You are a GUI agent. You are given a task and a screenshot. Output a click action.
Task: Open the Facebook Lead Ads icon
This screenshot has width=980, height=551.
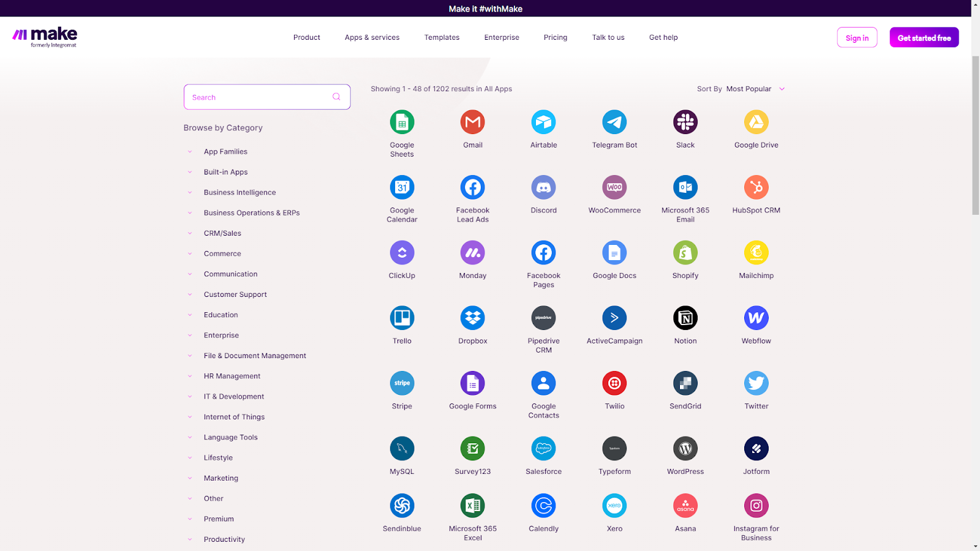[473, 187]
